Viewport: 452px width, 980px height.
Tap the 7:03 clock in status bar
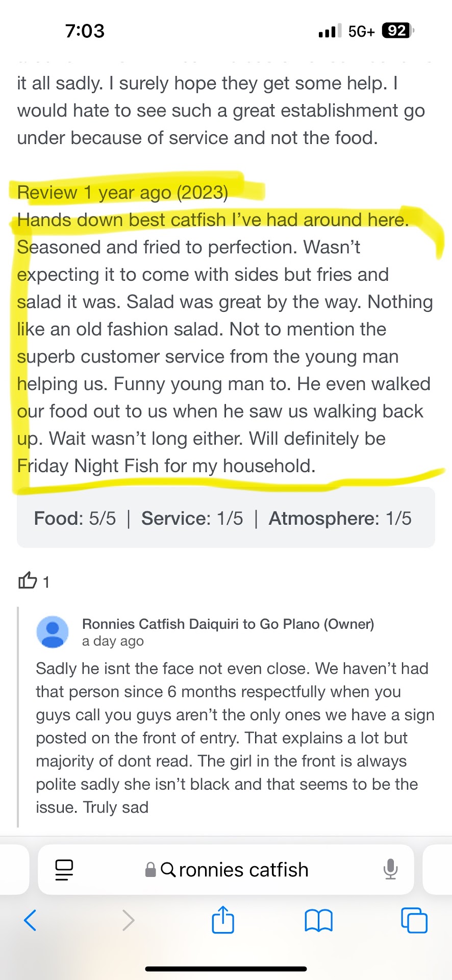point(85,31)
